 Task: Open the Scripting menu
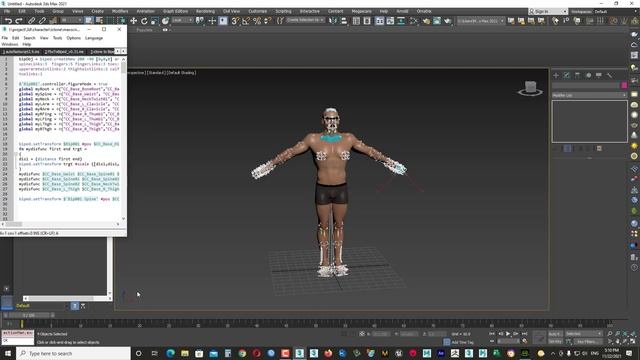tap(283, 11)
